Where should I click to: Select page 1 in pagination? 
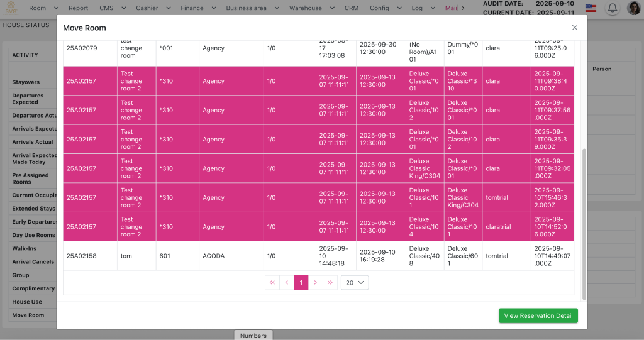(x=301, y=283)
